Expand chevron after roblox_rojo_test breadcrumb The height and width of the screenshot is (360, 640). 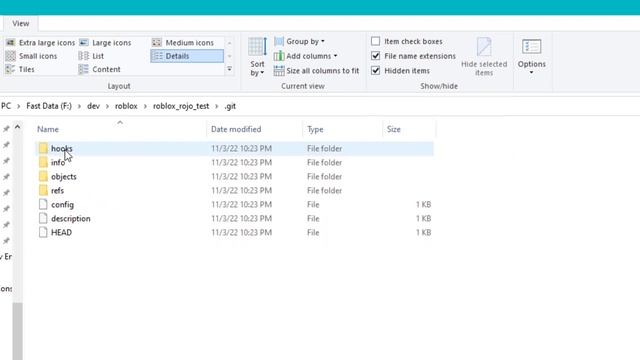217,106
